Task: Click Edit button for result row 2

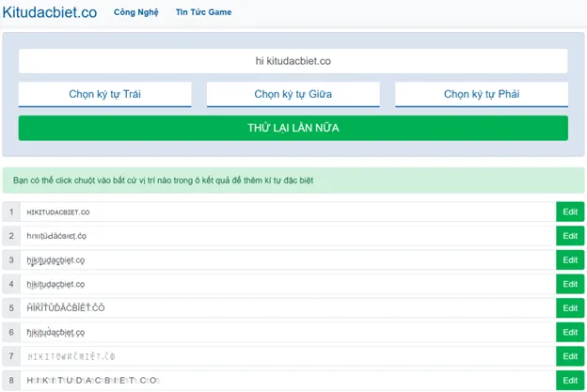Action: [569, 236]
